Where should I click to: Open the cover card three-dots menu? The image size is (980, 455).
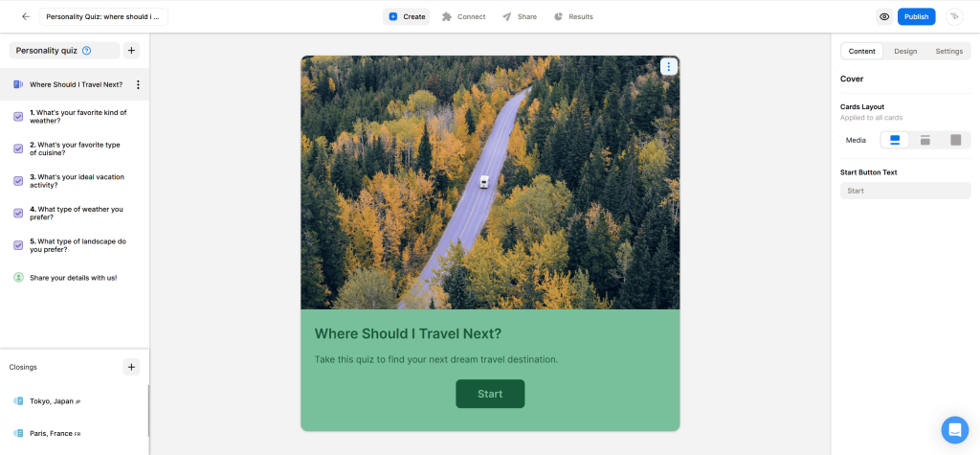(669, 66)
